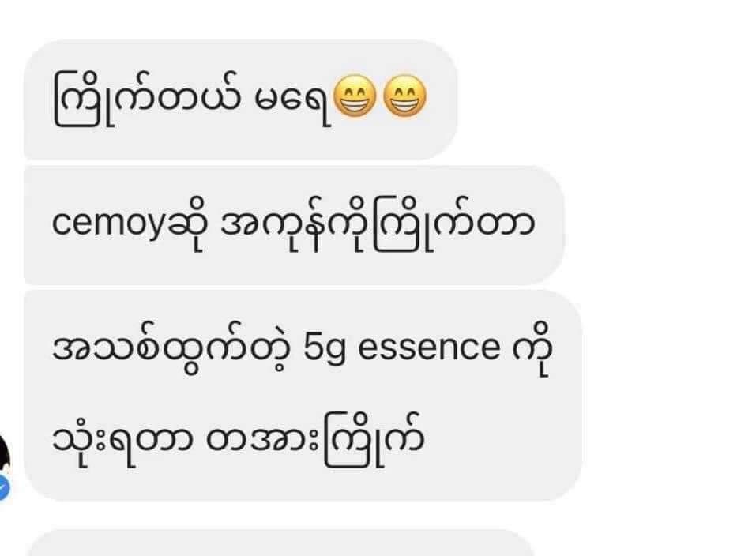This screenshot has height=556, width=756.
Task: Click the text တအားကြိုက် ending third message
Action: click(x=315, y=440)
